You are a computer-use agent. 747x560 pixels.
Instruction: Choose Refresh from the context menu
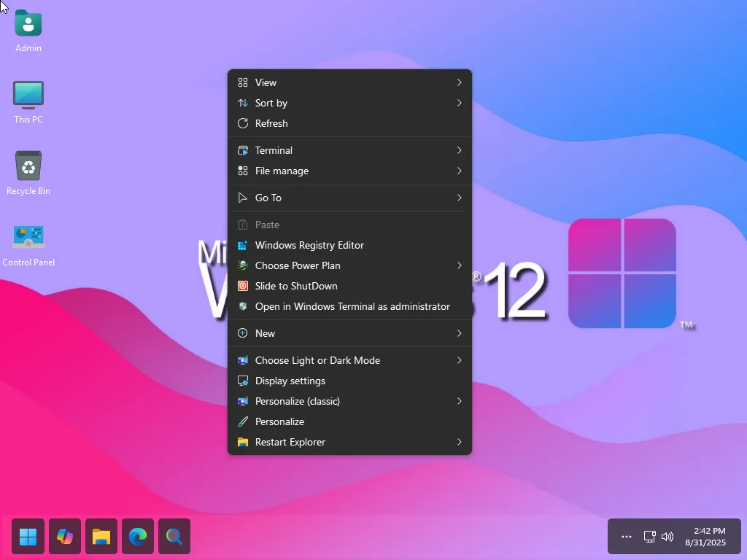pyautogui.click(x=349, y=123)
